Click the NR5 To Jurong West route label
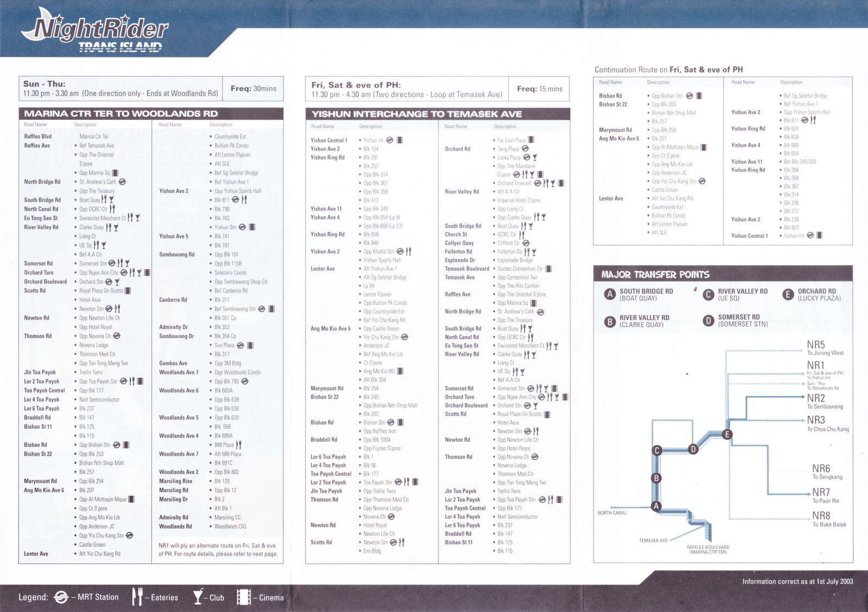This screenshot has width=868, height=612. coord(825,348)
